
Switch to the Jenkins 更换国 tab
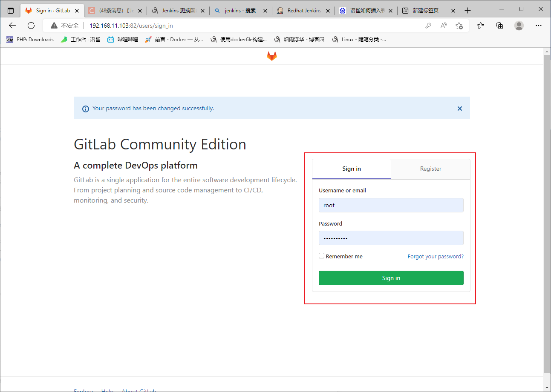pyautogui.click(x=179, y=11)
